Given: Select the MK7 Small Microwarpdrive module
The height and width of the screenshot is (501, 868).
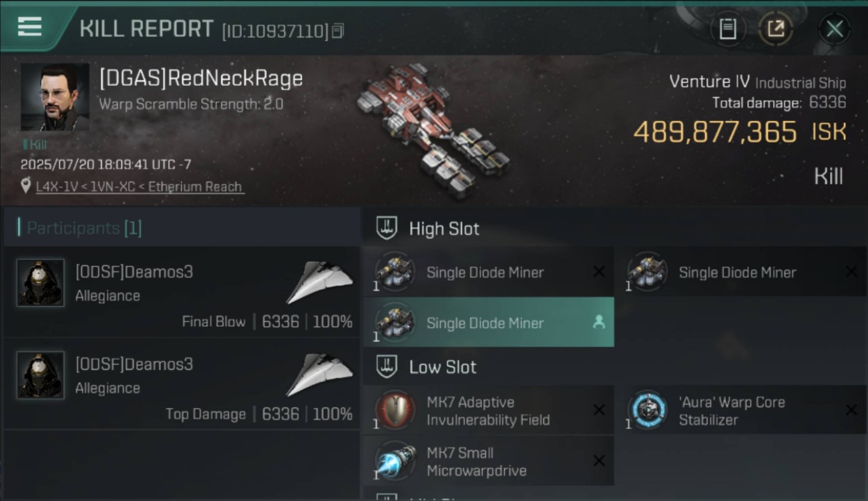Looking at the screenshot, I should coord(489,461).
